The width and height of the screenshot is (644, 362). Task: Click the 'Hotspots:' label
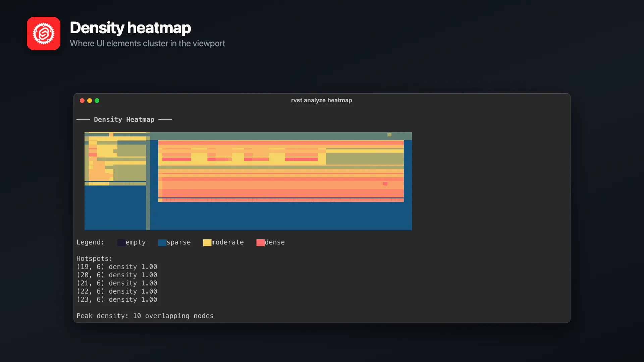pyautogui.click(x=94, y=258)
